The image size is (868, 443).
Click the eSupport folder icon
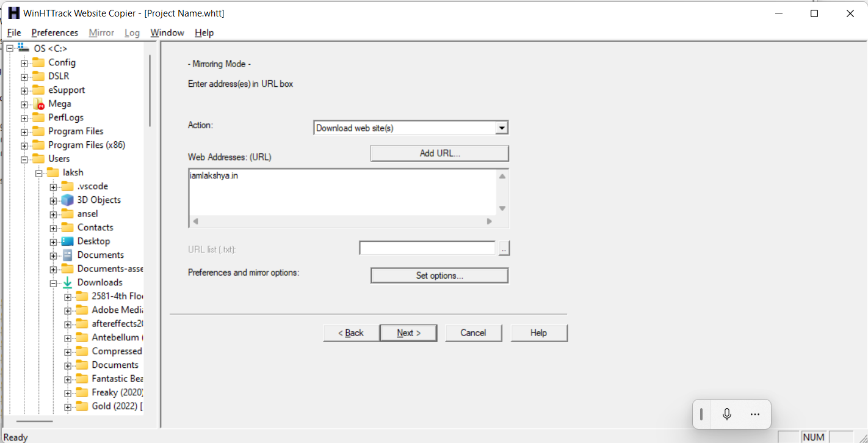tap(38, 90)
